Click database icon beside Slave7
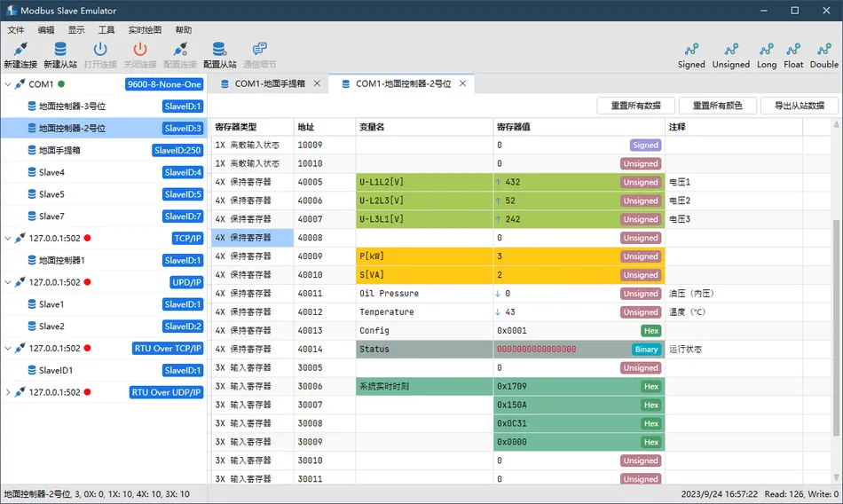This screenshot has height=504, width=843. [x=32, y=217]
